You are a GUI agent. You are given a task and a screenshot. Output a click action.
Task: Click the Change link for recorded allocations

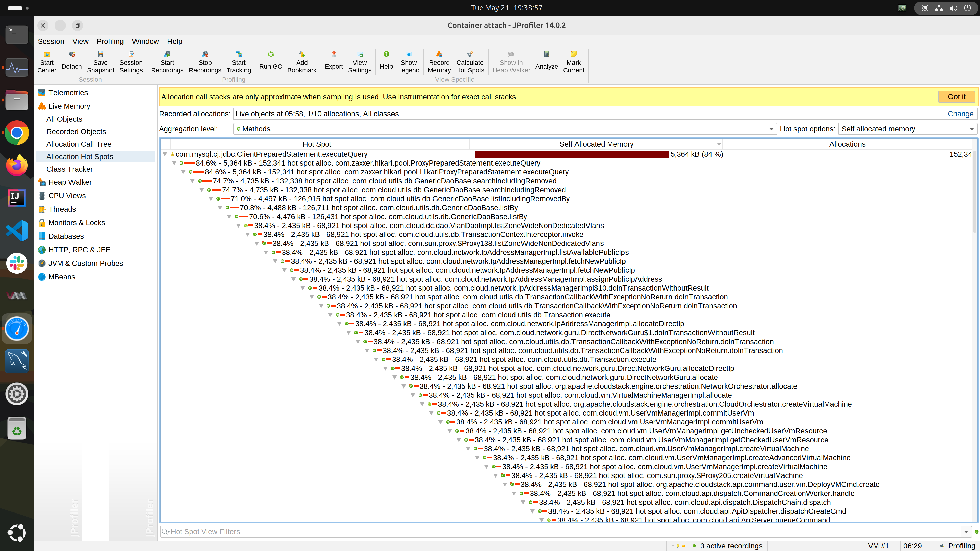[960, 114]
